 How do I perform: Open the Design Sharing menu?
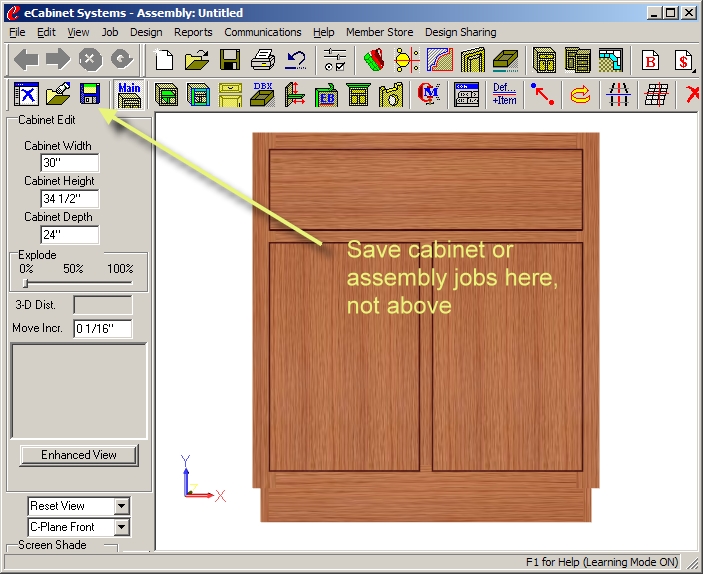tap(460, 32)
